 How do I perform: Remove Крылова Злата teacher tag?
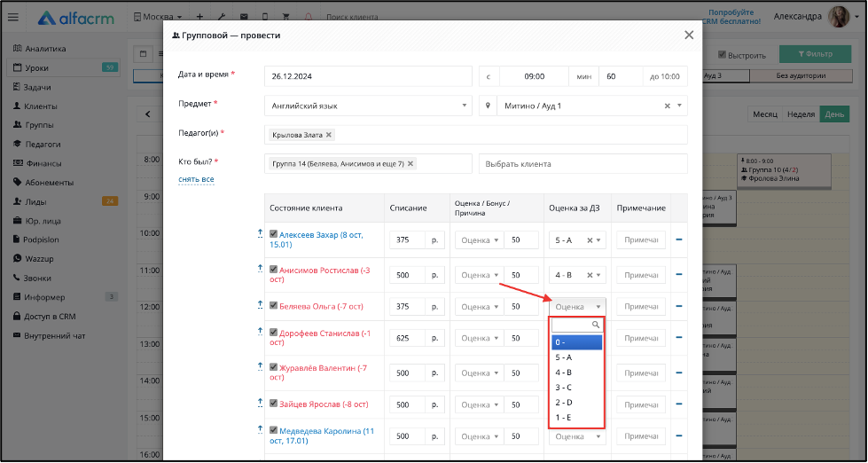(328, 135)
